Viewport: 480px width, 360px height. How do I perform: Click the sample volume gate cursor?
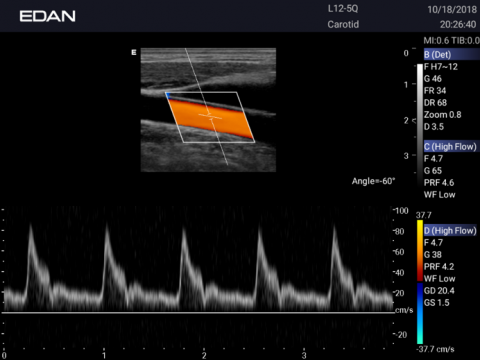210,116
